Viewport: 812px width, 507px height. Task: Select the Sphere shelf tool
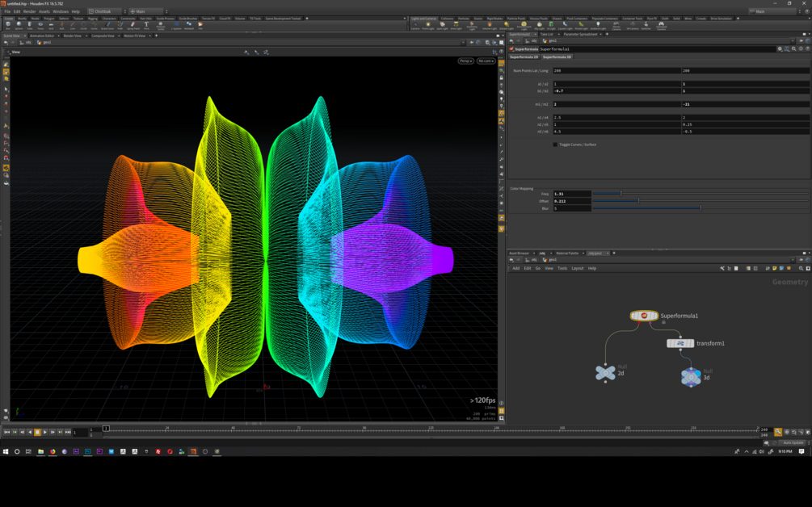19,24
